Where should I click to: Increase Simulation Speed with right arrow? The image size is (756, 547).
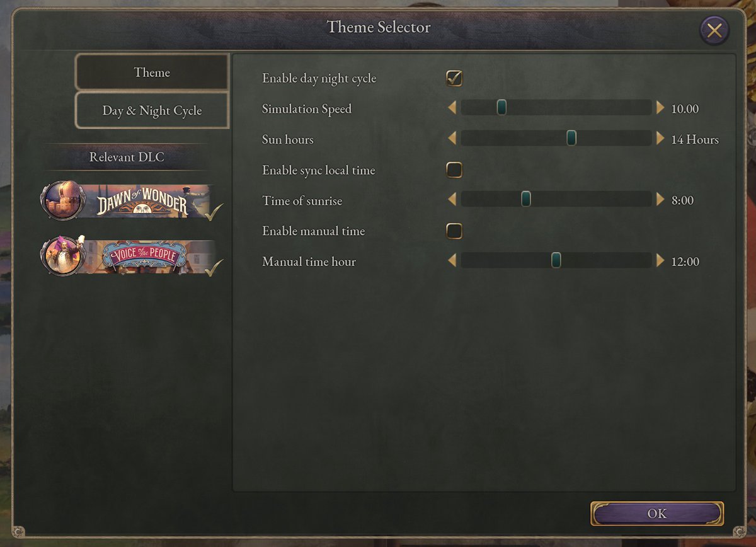[x=660, y=108]
